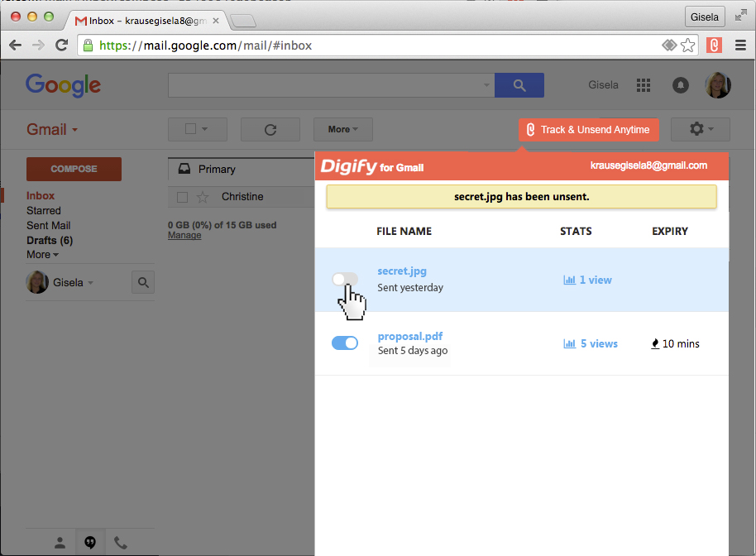Click the EXPIRY column header
This screenshot has height=556, width=756.
(670, 232)
